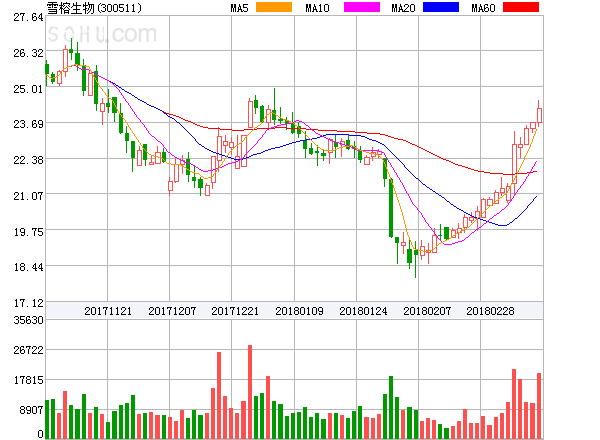Click the MA10 legend label
600x440 pixels.
(317, 8)
